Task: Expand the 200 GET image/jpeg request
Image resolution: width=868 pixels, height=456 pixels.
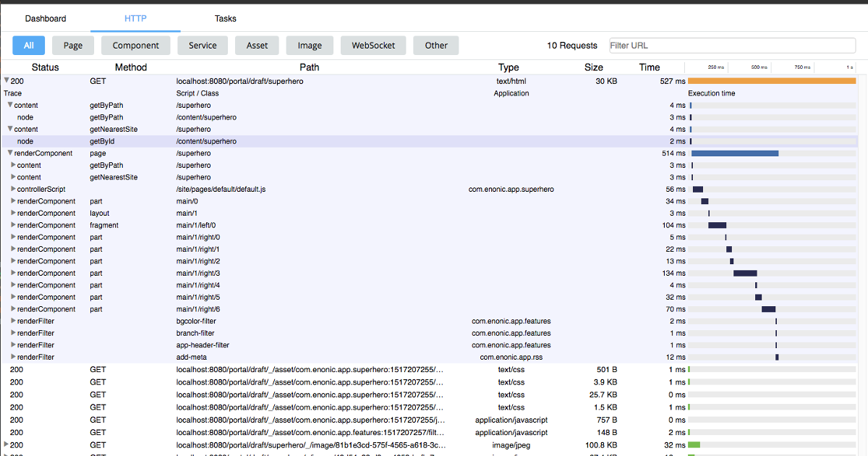Action: click(x=7, y=444)
